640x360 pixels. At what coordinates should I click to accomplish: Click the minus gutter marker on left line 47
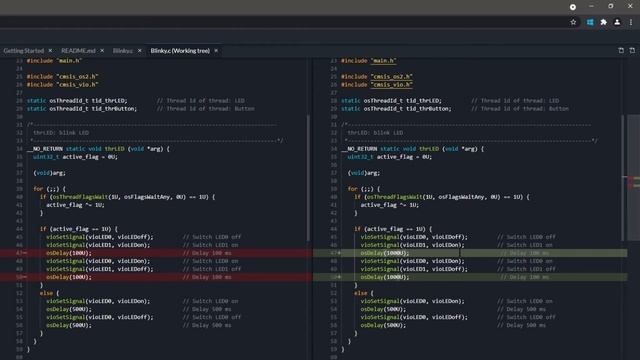pyautogui.click(x=25, y=253)
